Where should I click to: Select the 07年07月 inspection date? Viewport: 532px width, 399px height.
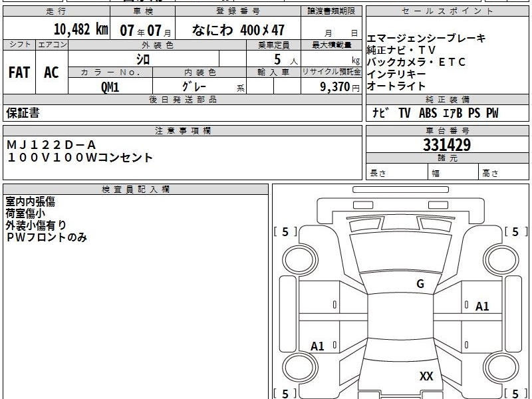point(146,31)
